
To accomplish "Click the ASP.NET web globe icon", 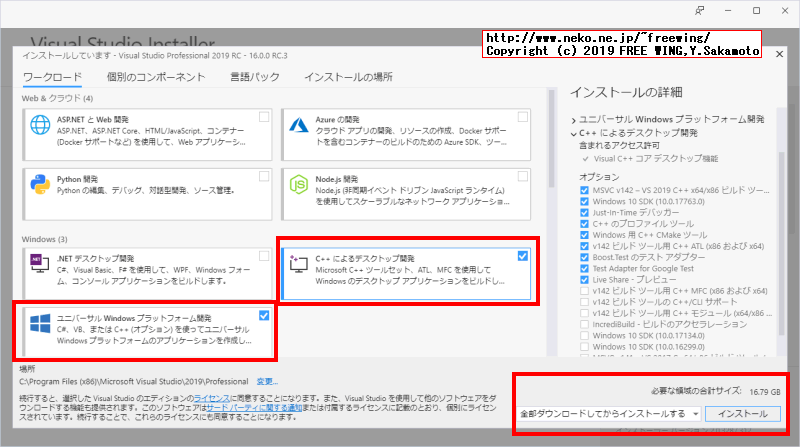I will pyautogui.click(x=40, y=125).
